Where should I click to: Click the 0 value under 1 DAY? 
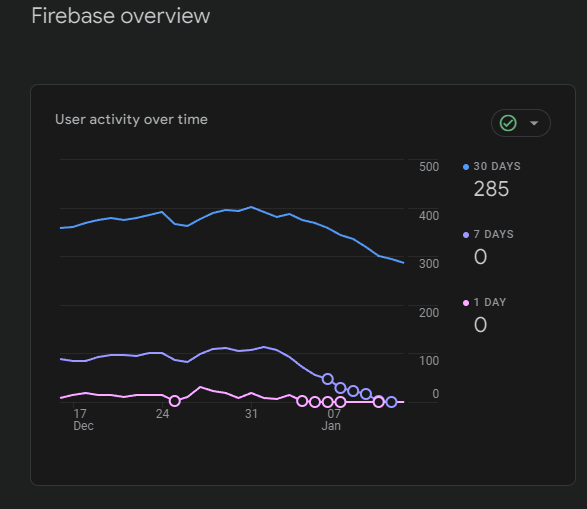(480, 324)
